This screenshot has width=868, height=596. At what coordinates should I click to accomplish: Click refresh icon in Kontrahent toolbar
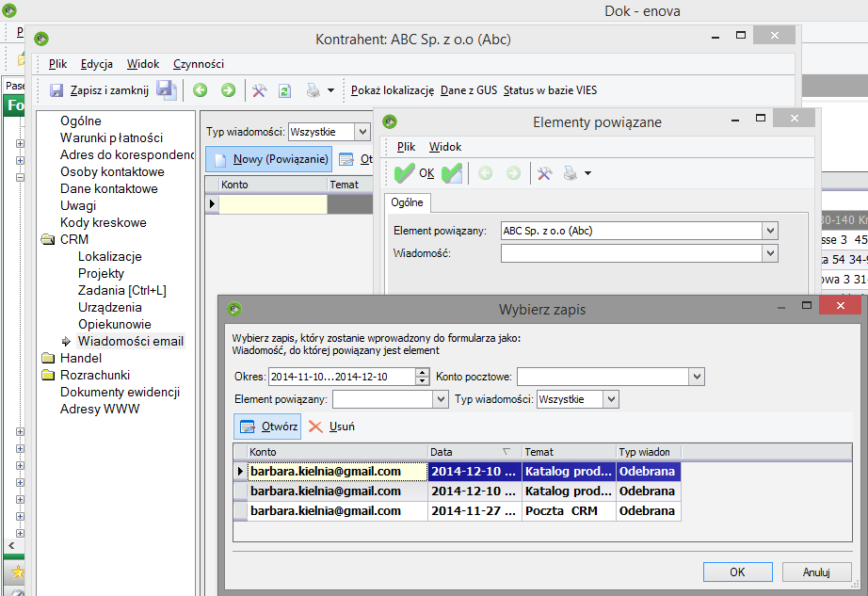[x=284, y=90]
